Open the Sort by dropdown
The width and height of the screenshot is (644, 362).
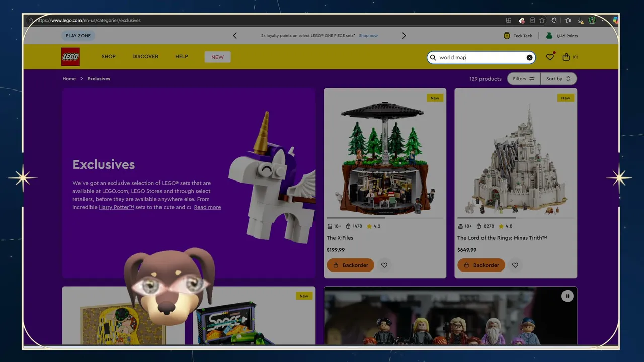(x=558, y=79)
